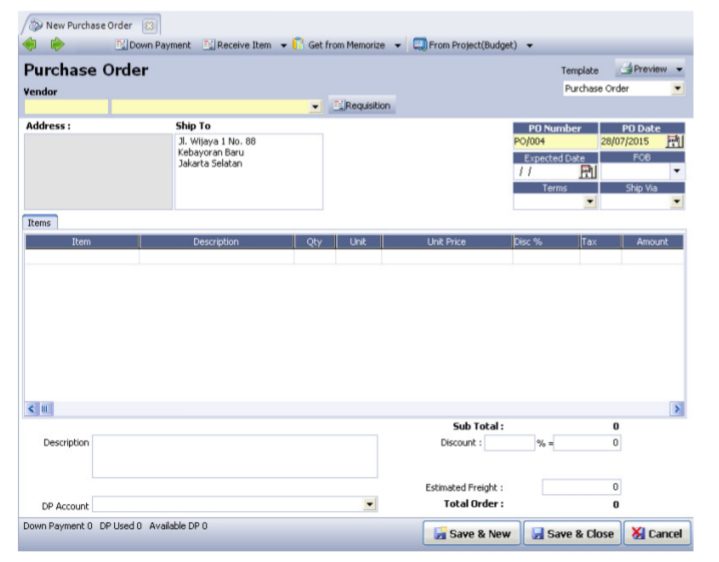Image resolution: width=719 pixels, height=562 pixels.
Task: Open the Vendor name dropdown
Action: (x=315, y=107)
